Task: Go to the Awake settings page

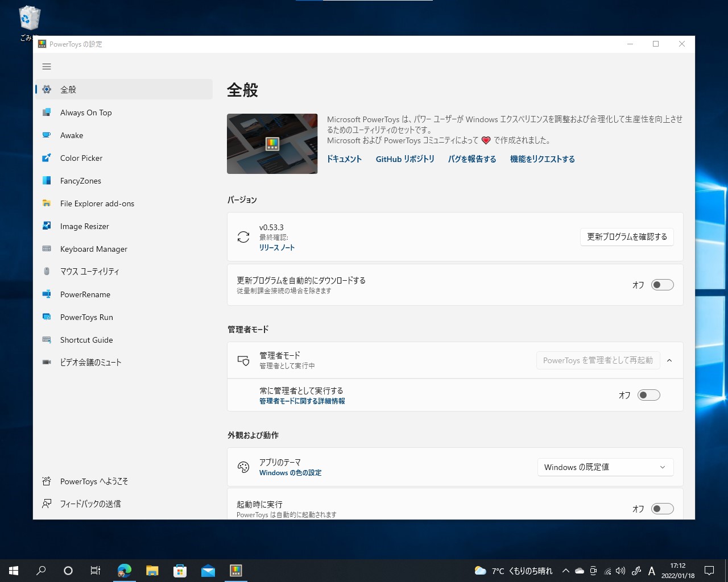Action: [x=124, y=135]
